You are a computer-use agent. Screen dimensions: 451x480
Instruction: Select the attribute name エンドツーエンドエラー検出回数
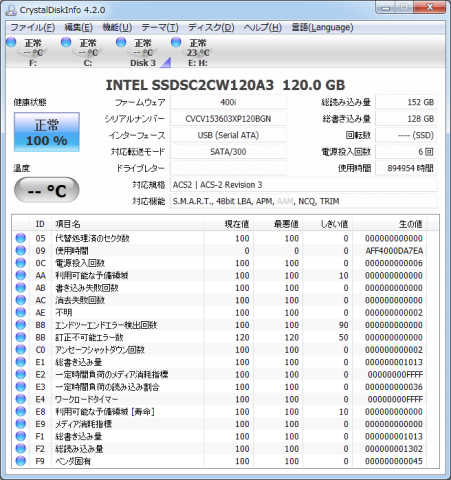coord(106,325)
